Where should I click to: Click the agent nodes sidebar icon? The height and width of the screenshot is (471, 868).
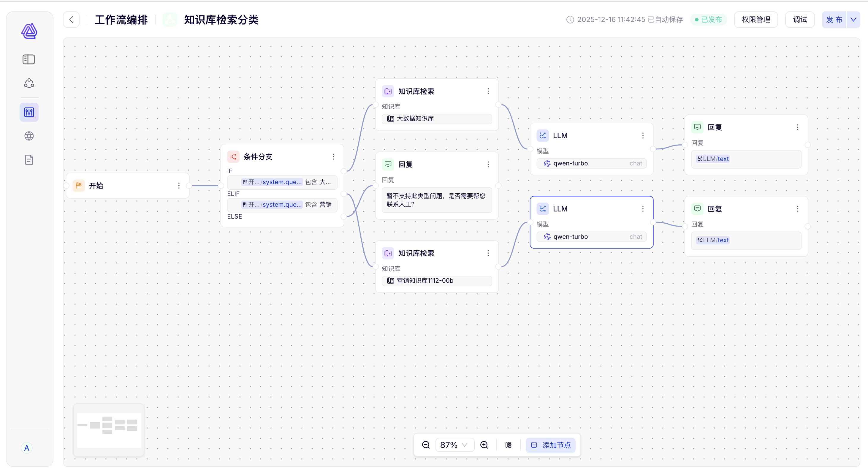point(29,83)
